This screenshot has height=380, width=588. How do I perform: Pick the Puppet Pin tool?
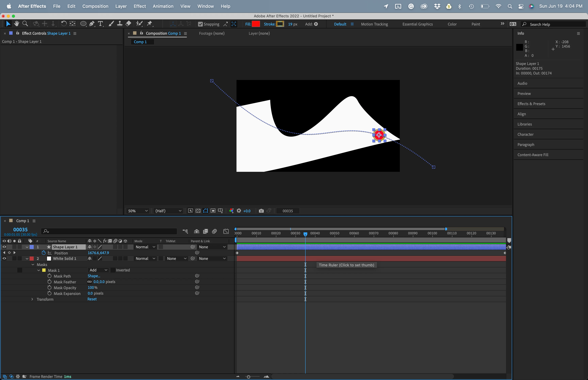[150, 24]
